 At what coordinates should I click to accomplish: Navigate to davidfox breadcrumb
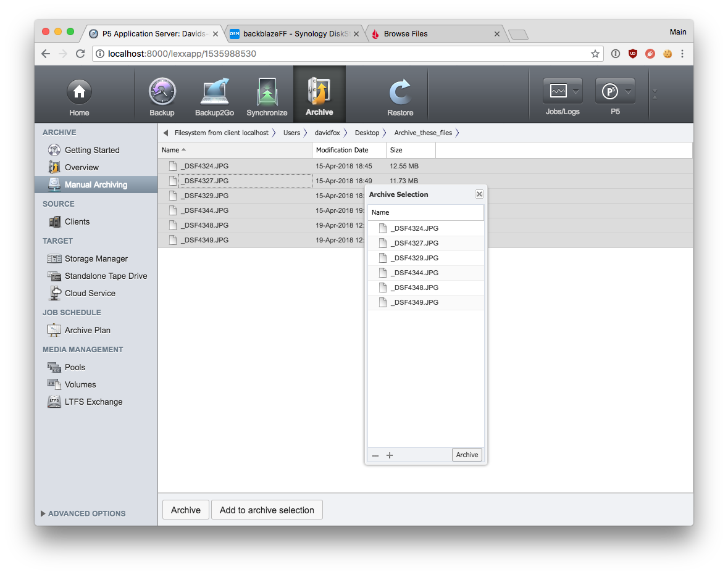click(x=327, y=133)
